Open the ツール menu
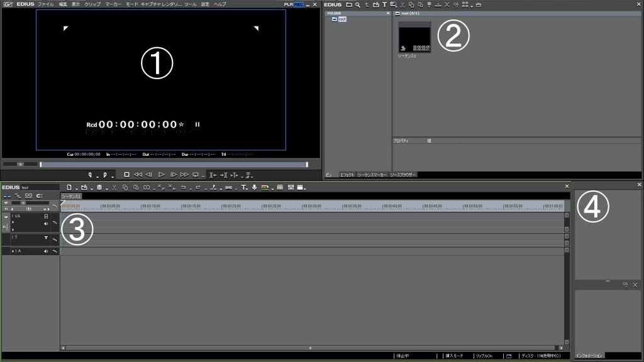This screenshot has width=644, height=362. click(190, 4)
